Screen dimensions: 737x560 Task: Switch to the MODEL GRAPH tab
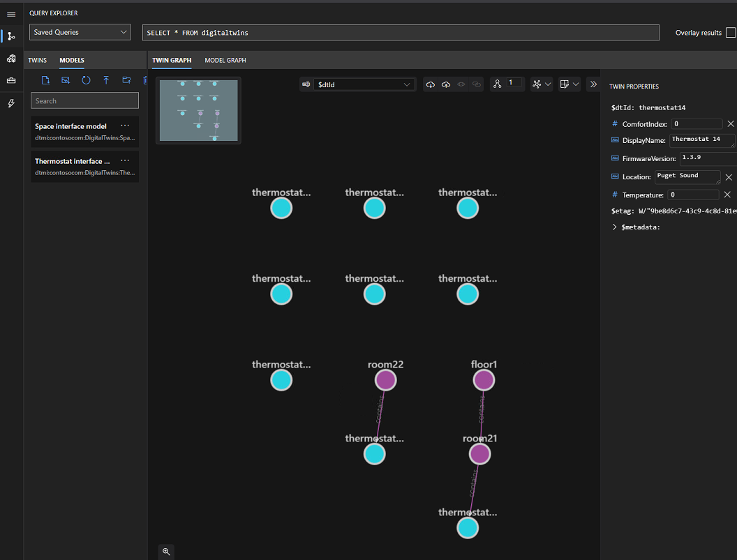[225, 60]
